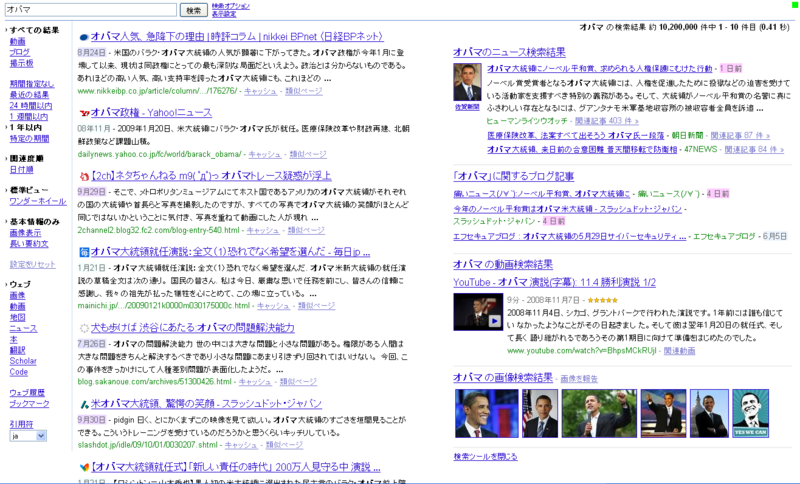Open 今年のノーベル平和賞はオバマ米大統領 blog link
Screen dimensions: 800x484
pos(567,209)
